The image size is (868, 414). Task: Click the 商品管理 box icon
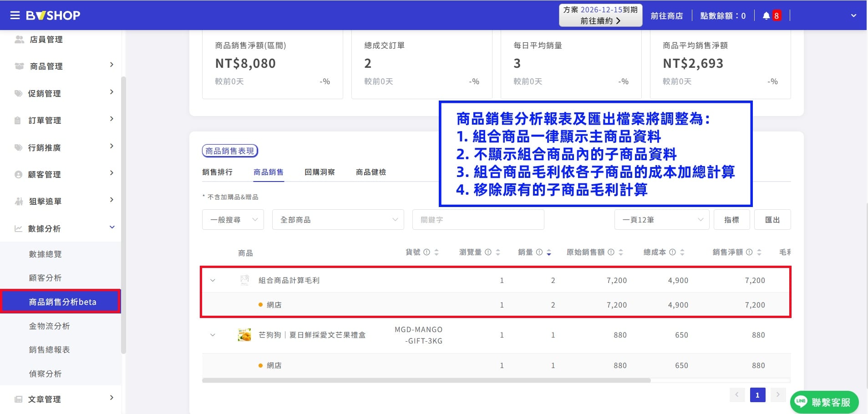(19, 66)
